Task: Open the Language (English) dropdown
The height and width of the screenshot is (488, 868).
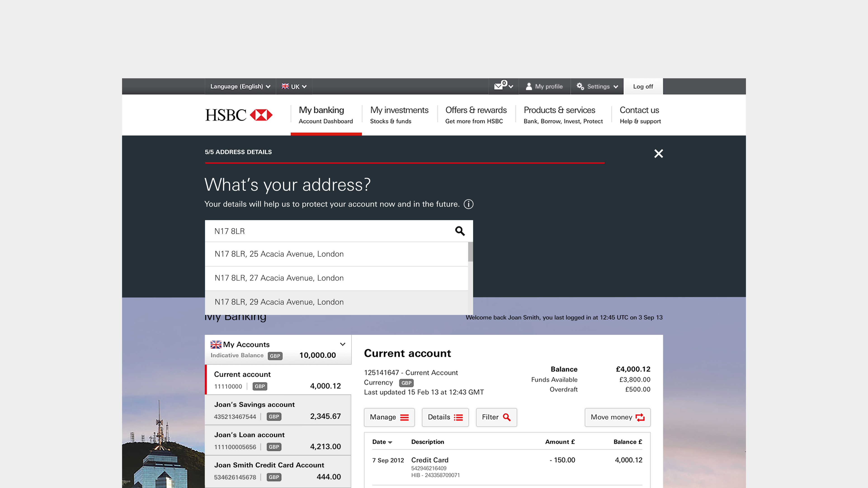Action: (240, 86)
